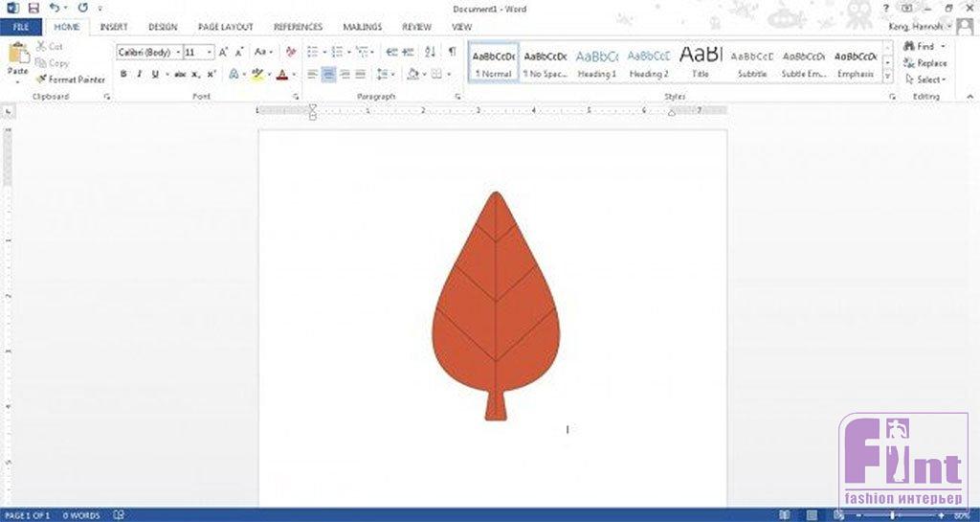Adjust the zoom slider in status bar
The height and width of the screenshot is (522, 980).
tap(893, 515)
